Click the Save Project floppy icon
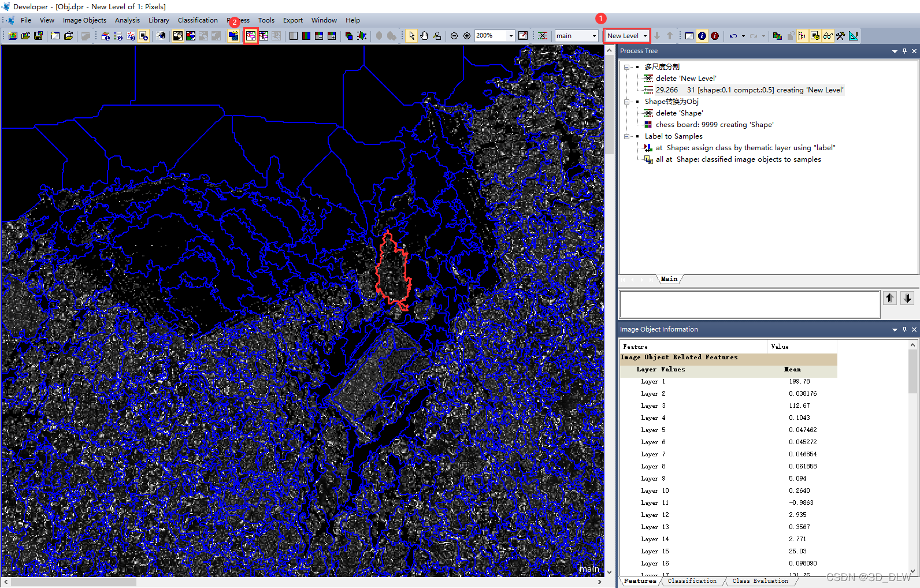 (x=38, y=36)
